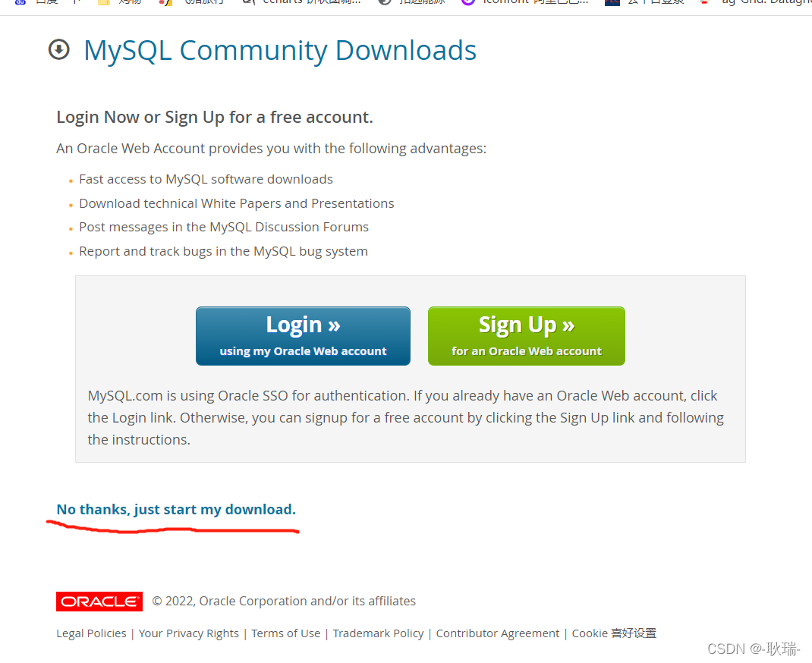The height and width of the screenshot is (663, 812).
Task: Open the Terms of Use link
Action: (286, 633)
